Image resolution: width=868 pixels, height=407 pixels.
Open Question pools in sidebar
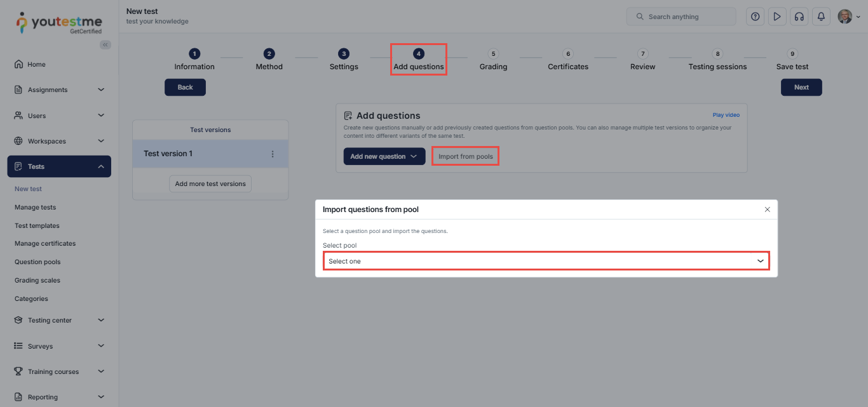tap(37, 262)
